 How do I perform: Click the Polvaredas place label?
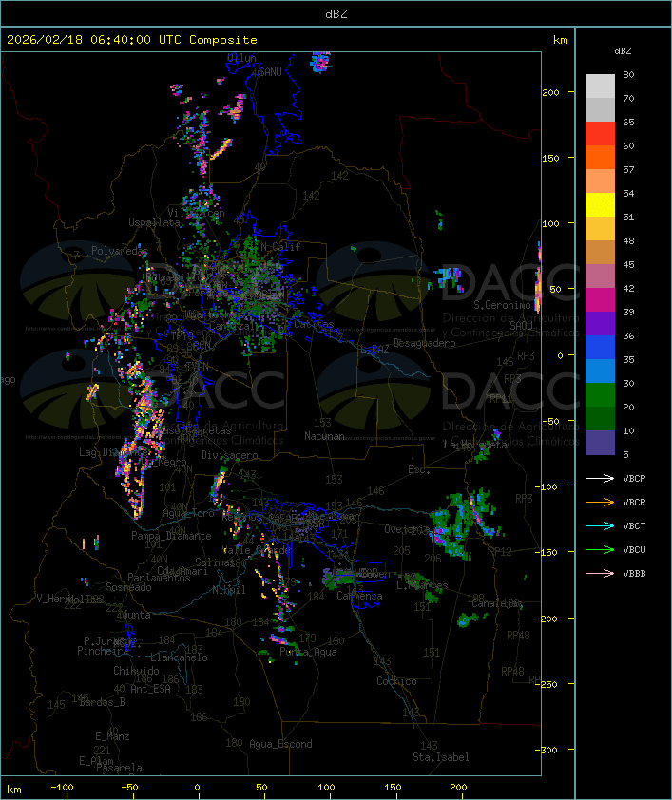(120, 251)
